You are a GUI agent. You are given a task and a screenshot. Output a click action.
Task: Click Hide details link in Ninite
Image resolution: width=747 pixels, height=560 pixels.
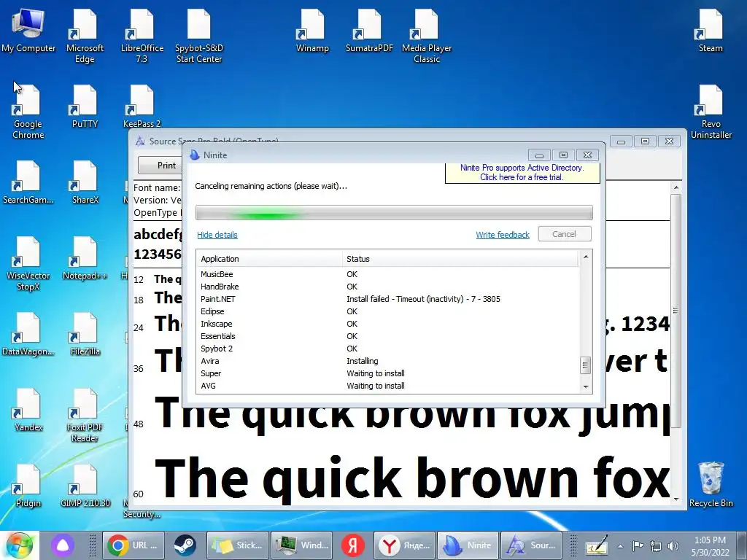pos(217,235)
